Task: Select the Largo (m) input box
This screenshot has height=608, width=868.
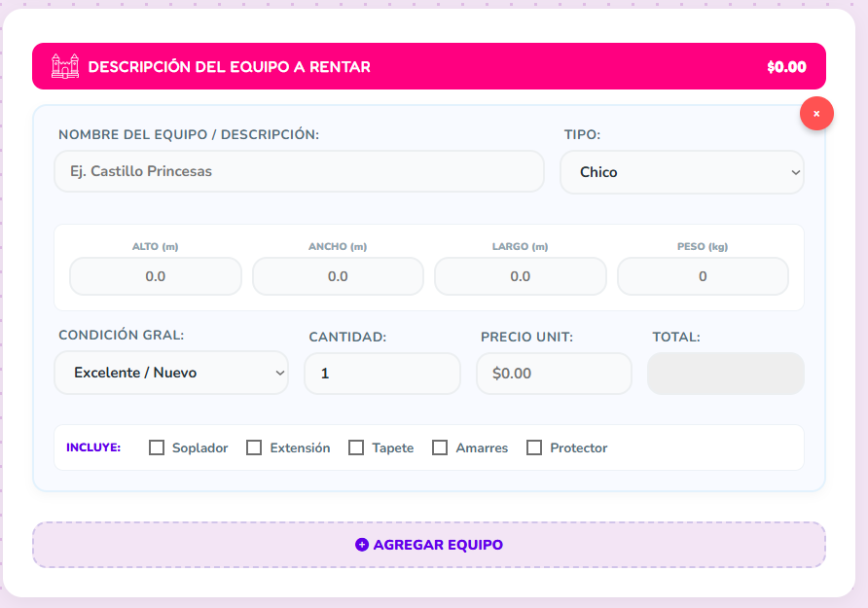Action: 520,276
